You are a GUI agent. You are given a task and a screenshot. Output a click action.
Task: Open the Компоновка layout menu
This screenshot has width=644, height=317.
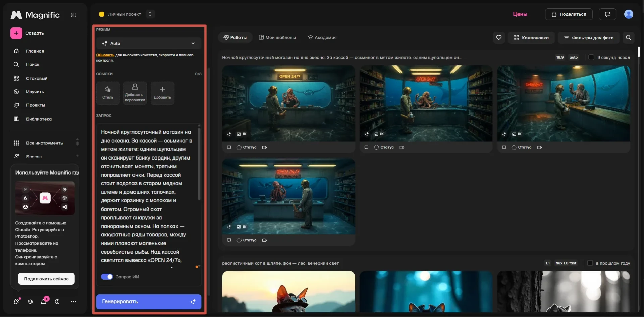(x=531, y=38)
